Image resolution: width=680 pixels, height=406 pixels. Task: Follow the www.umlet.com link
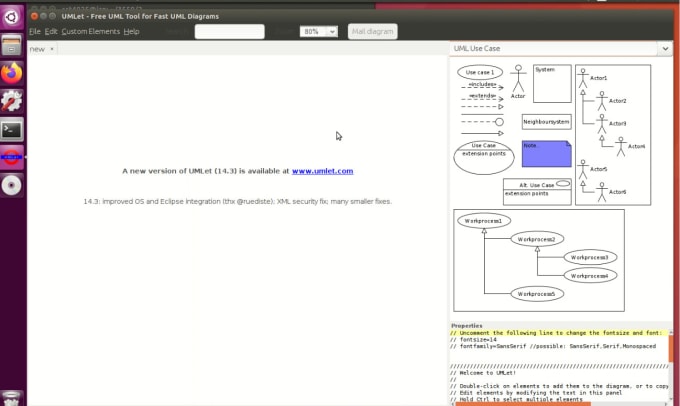tap(322, 171)
